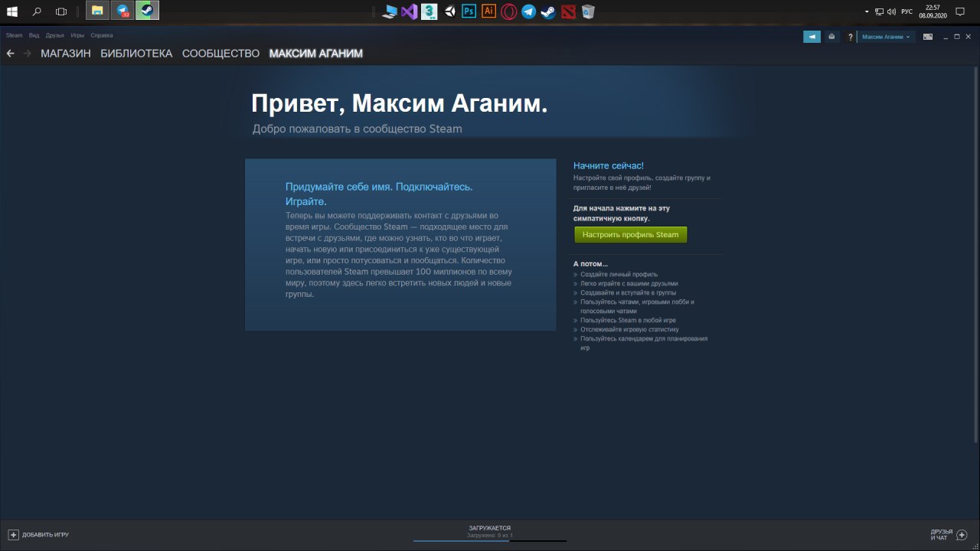Screen dimensions: 980x551
Task: Select the active Steam taskbar window
Action: 147,11
